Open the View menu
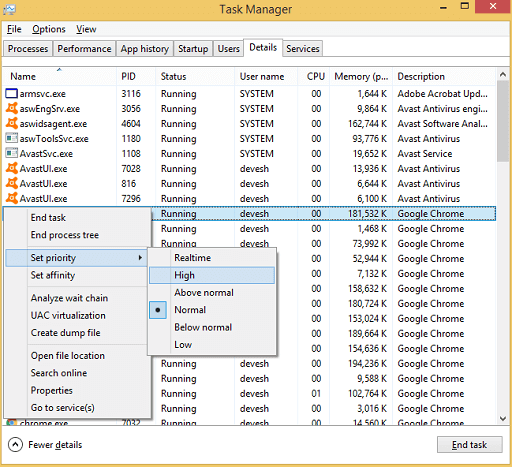Viewport: 512px width, 467px height. 86,29
